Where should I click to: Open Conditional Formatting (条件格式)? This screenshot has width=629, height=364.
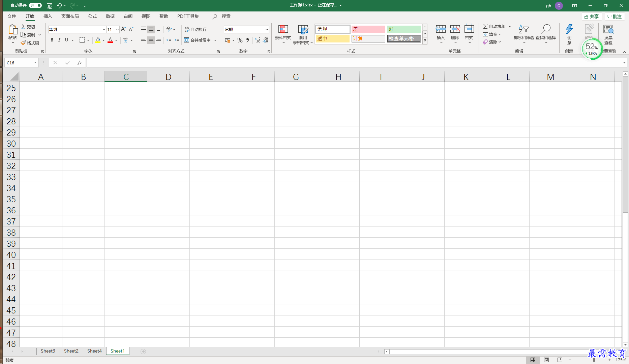point(283,34)
